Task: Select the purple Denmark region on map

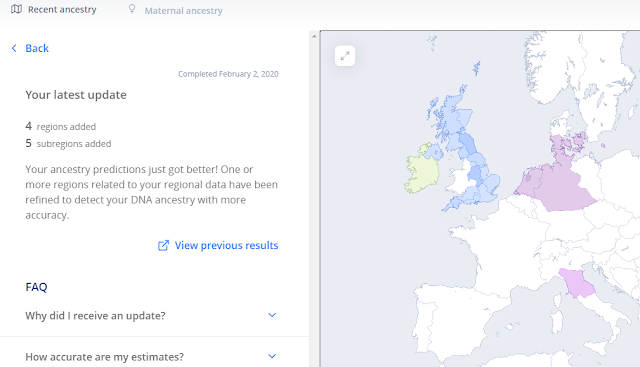Action: (x=565, y=145)
